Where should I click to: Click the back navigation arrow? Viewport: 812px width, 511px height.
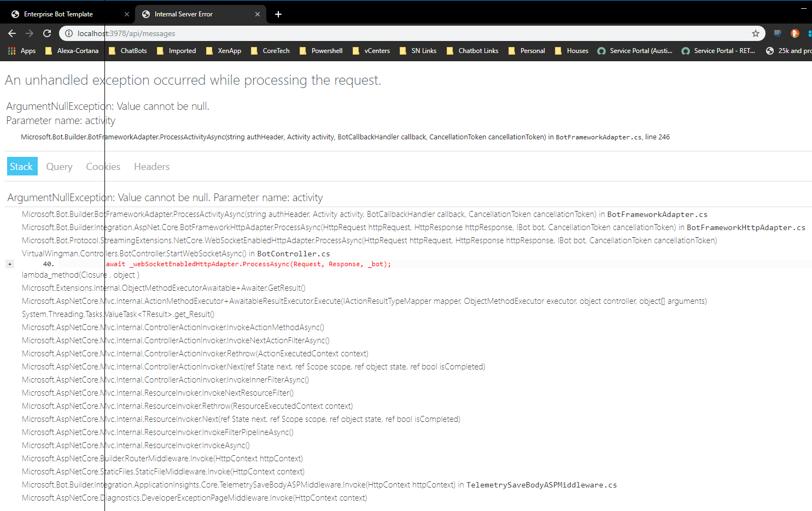(x=12, y=33)
